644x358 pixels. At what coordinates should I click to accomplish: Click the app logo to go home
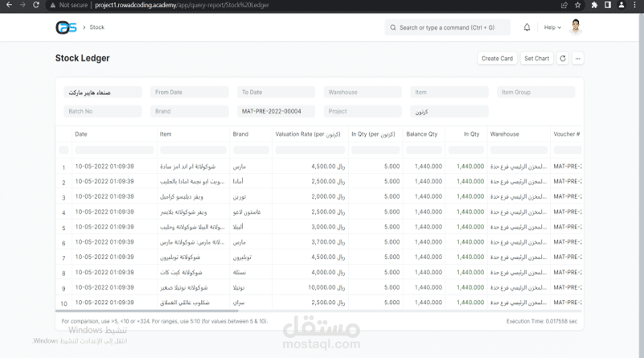pos(66,27)
